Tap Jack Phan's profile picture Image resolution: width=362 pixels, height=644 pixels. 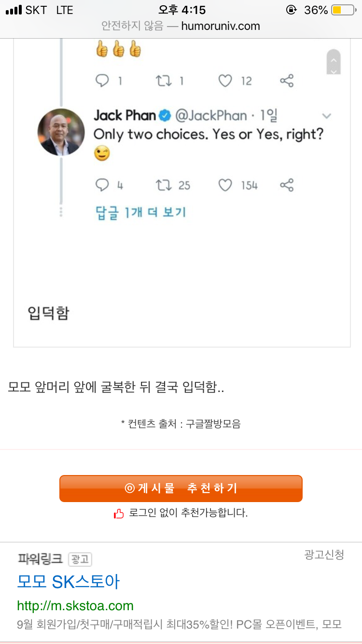pos(61,132)
